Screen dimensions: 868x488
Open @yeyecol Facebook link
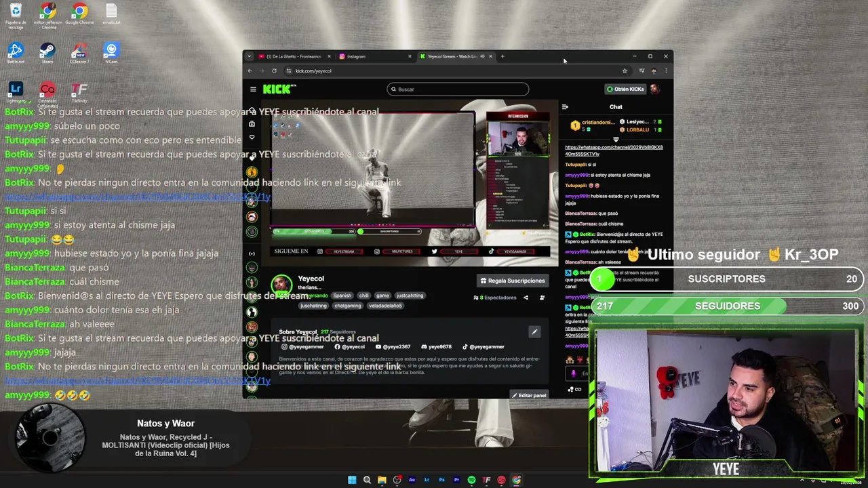349,346
